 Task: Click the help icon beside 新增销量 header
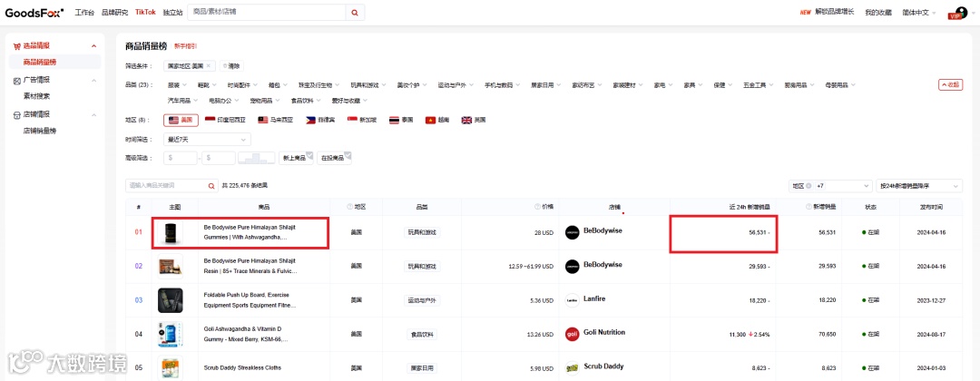coord(808,207)
